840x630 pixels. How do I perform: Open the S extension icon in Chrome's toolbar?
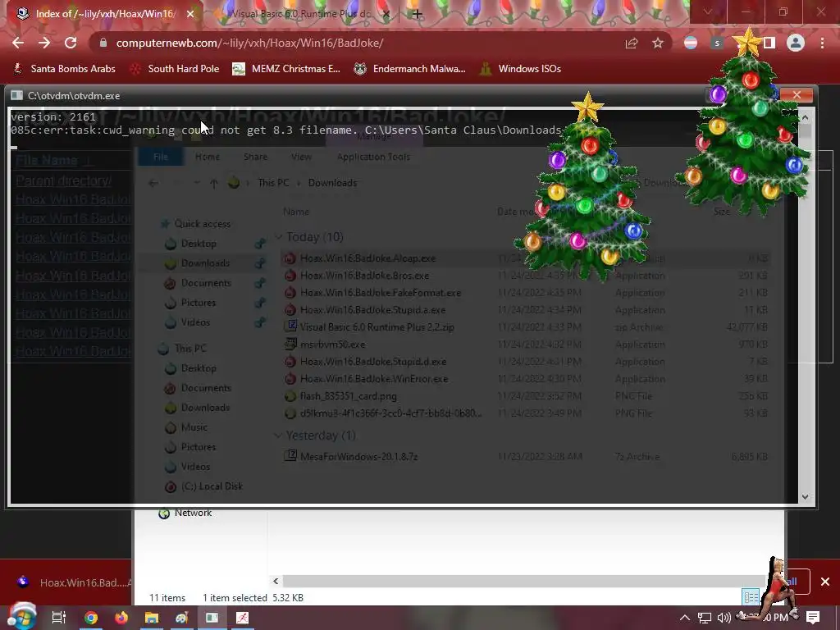(x=717, y=43)
